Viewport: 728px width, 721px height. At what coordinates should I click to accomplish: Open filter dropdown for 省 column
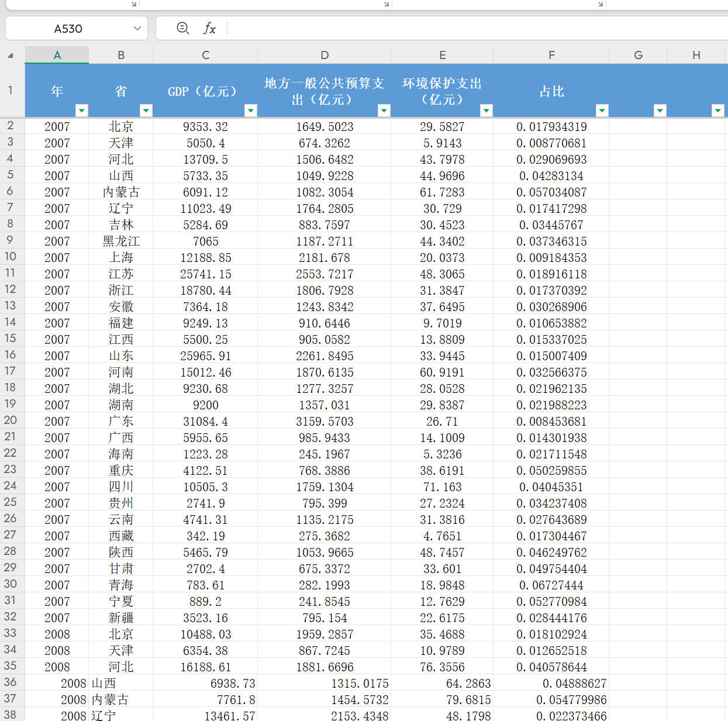click(x=146, y=111)
